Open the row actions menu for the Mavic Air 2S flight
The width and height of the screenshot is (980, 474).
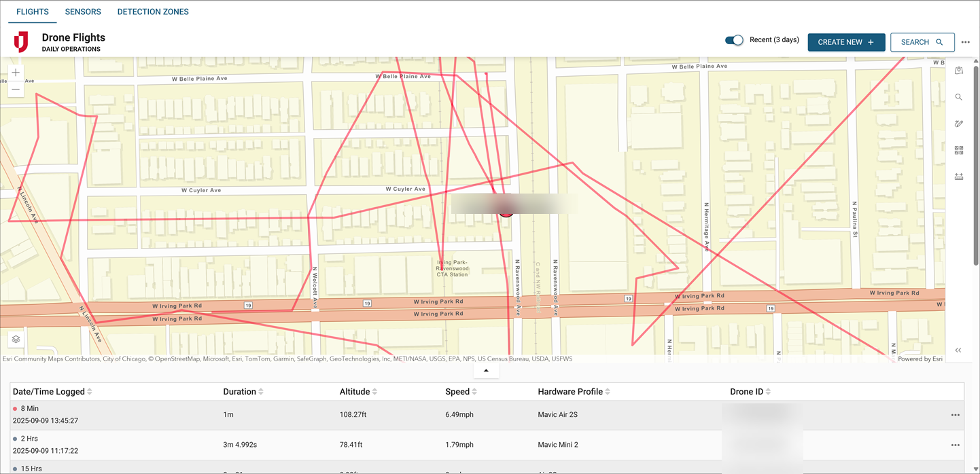pos(956,414)
